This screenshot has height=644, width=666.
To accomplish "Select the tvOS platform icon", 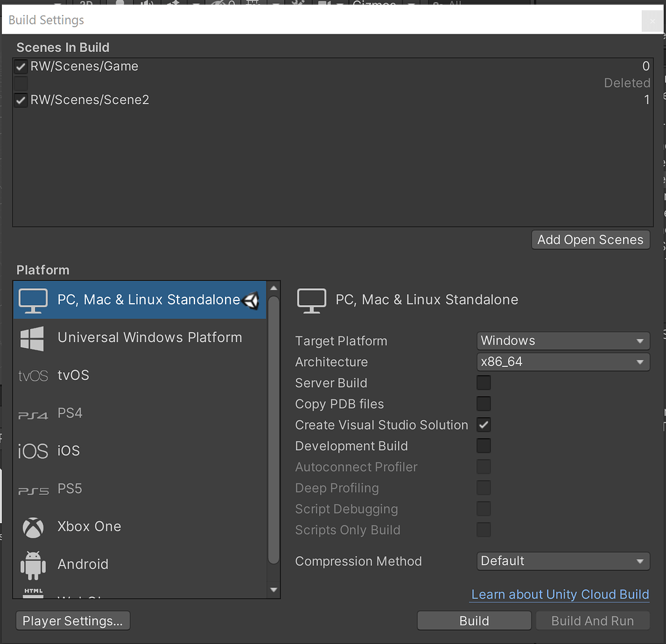I will pos(33,376).
